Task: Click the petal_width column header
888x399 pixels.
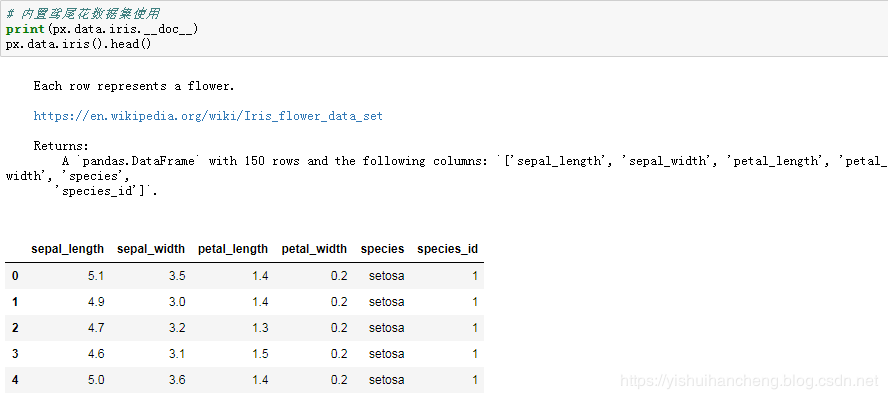Action: 314,249
